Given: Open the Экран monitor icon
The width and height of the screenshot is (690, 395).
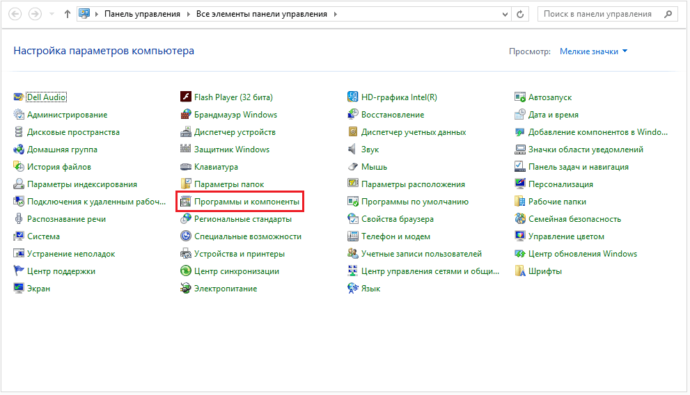Looking at the screenshot, I should tap(18, 289).
